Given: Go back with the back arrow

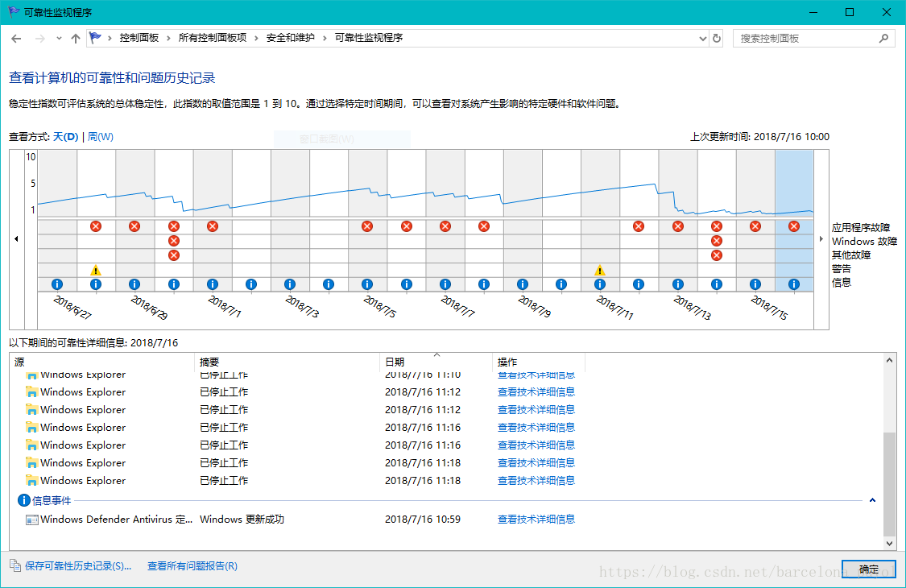Looking at the screenshot, I should pos(16,38).
